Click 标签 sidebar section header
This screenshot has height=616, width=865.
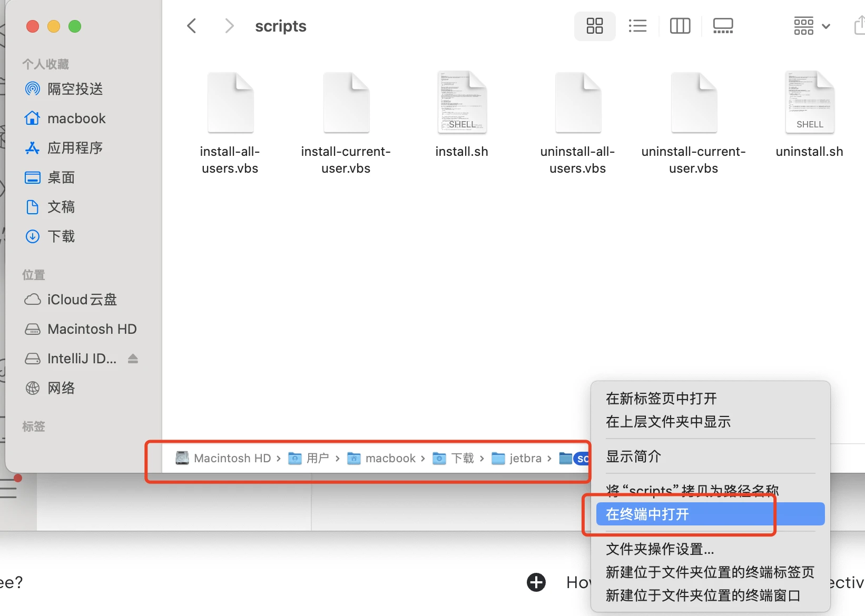tap(34, 426)
